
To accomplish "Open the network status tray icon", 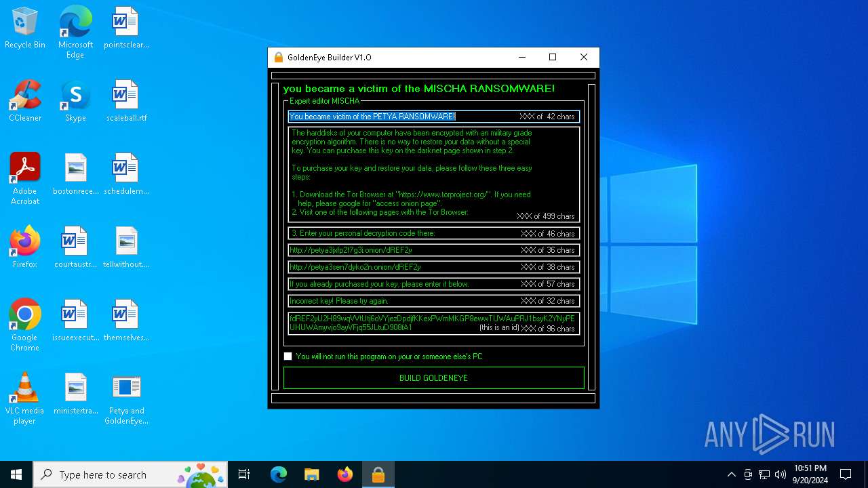I will coord(764,474).
